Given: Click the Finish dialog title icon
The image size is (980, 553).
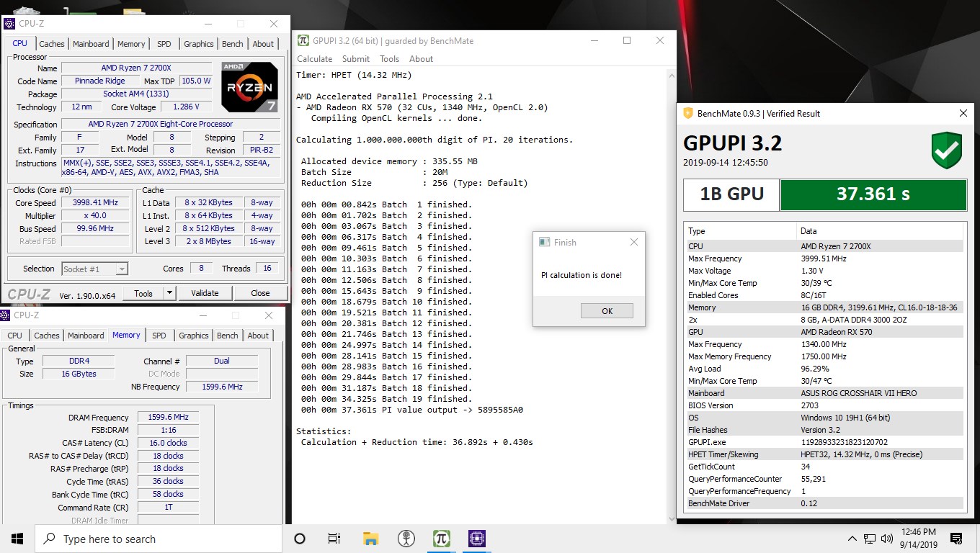Looking at the screenshot, I should [x=545, y=243].
